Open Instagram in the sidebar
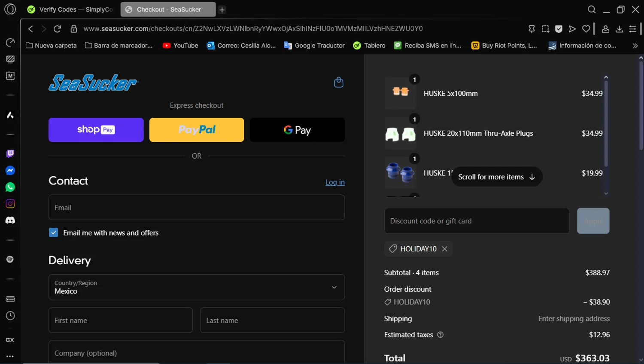The height and width of the screenshot is (364, 644). 10,204
